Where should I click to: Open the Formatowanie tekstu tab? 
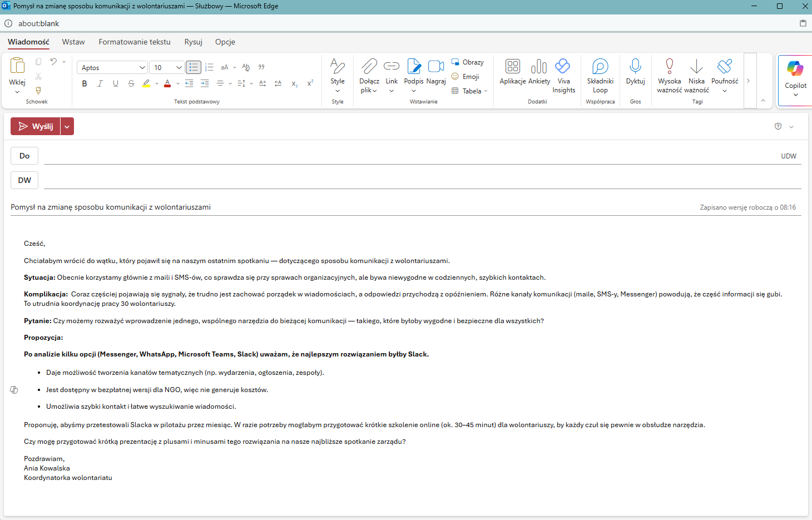pyautogui.click(x=135, y=42)
